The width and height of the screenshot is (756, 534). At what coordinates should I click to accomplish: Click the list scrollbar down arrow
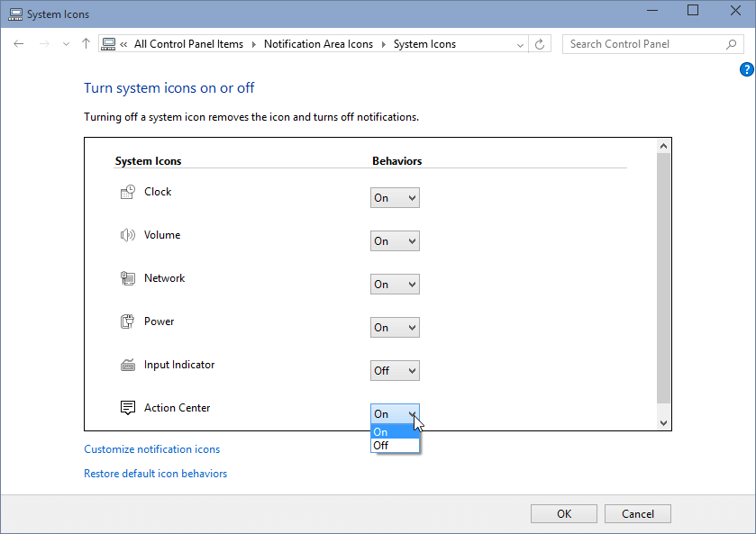click(x=664, y=422)
